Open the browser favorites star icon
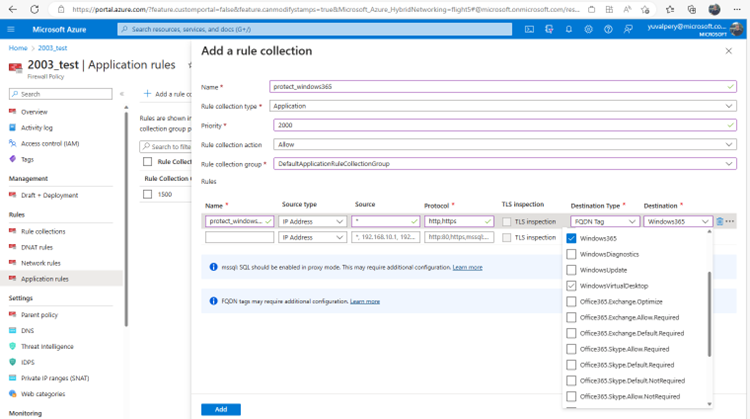Image resolution: width=750 pixels, height=419 pixels. pyautogui.click(x=670, y=9)
